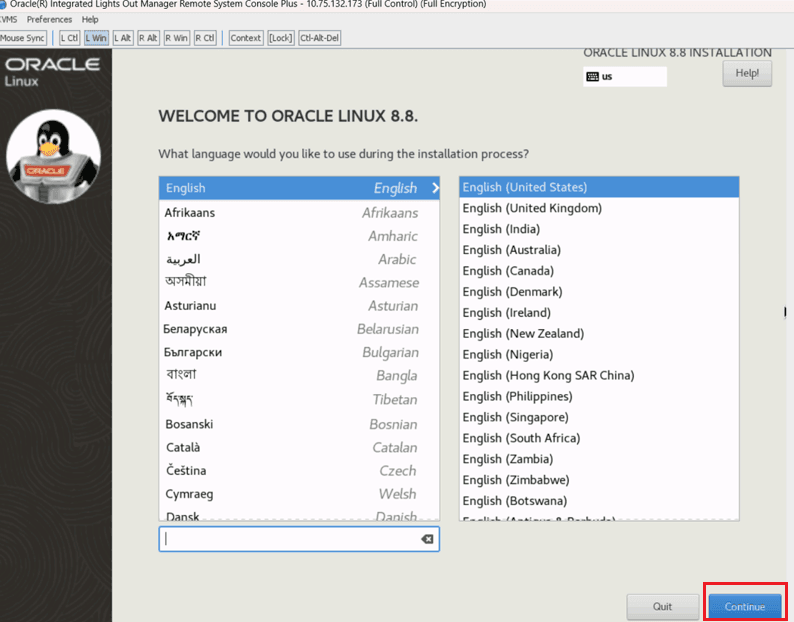Open the Help menu in console

(90, 19)
